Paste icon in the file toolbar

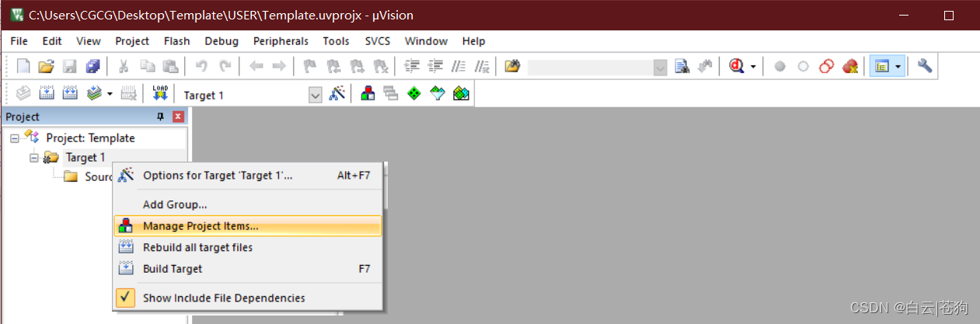click(170, 67)
